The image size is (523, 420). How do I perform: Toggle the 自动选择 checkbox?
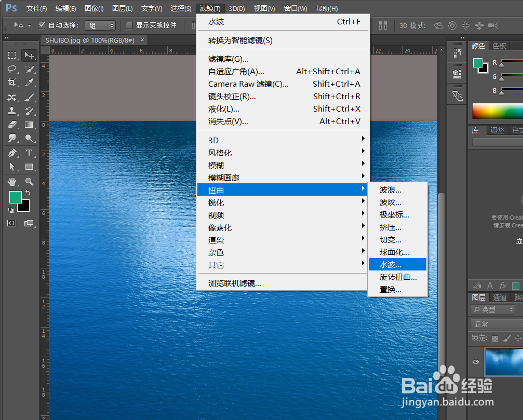(42, 25)
